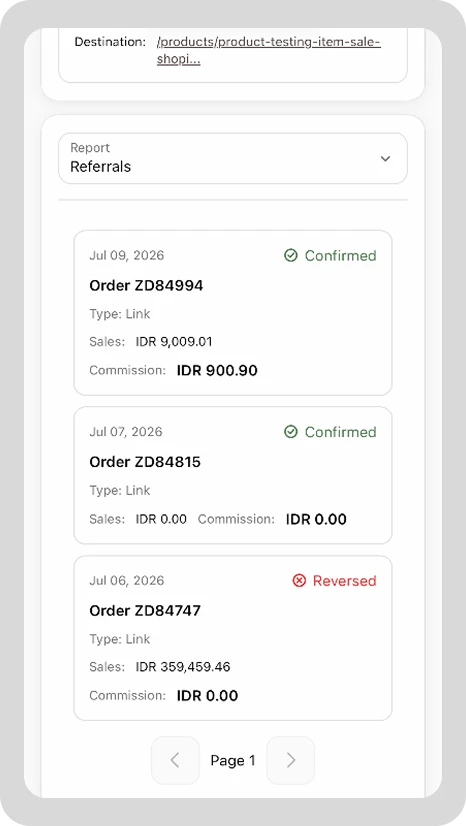The height and width of the screenshot is (826, 466).
Task: Expand the Report dropdown chevron
Action: [x=385, y=159]
